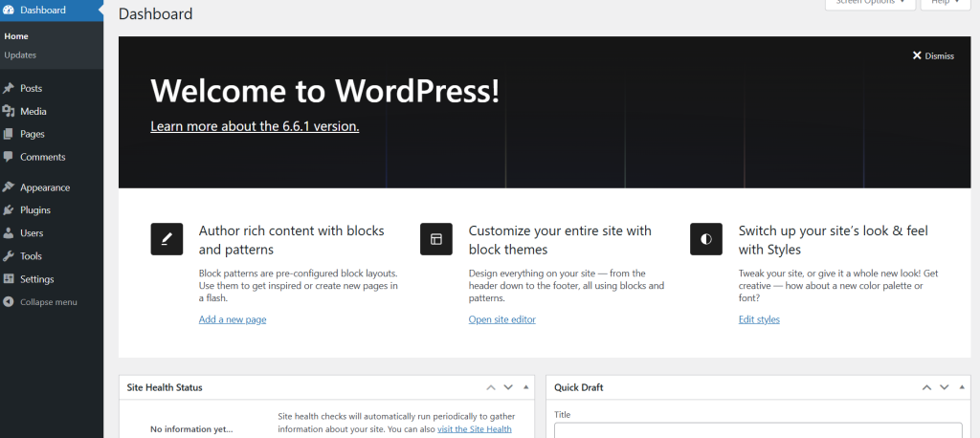This screenshot has height=438, width=980.
Task: Click the Appearance paintbrush icon
Action: tap(8, 187)
